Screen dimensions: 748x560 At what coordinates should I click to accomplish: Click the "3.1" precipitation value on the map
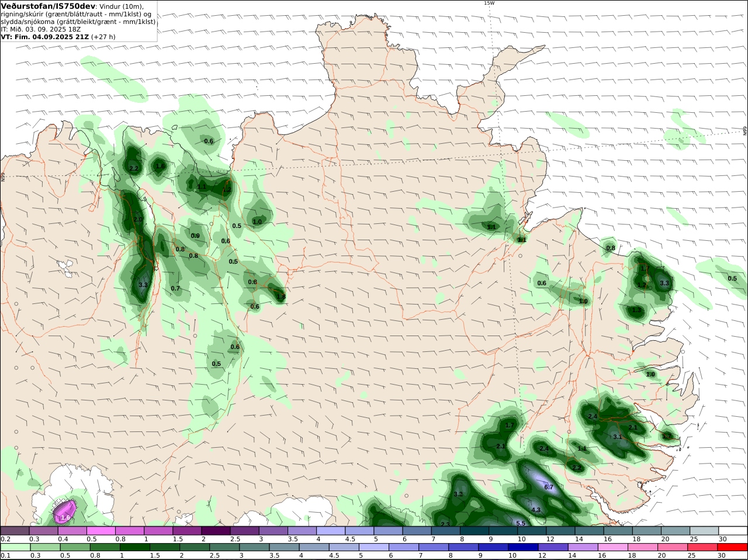[618, 437]
